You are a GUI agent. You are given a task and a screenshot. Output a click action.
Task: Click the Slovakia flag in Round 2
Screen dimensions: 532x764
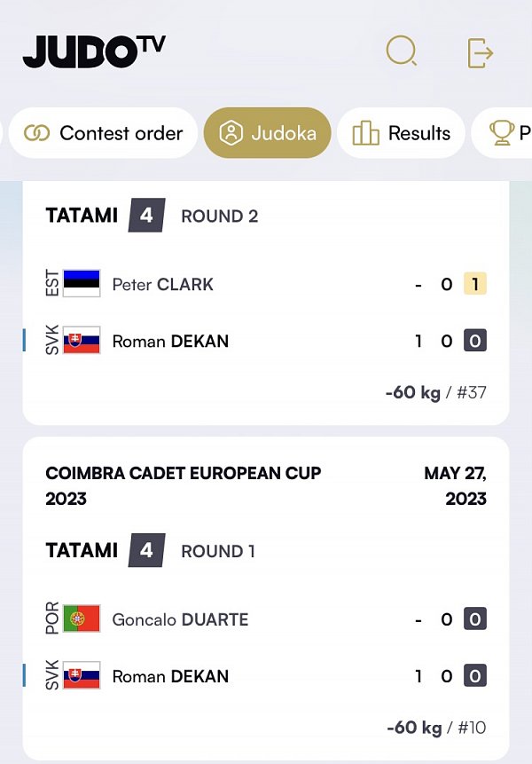[82, 341]
